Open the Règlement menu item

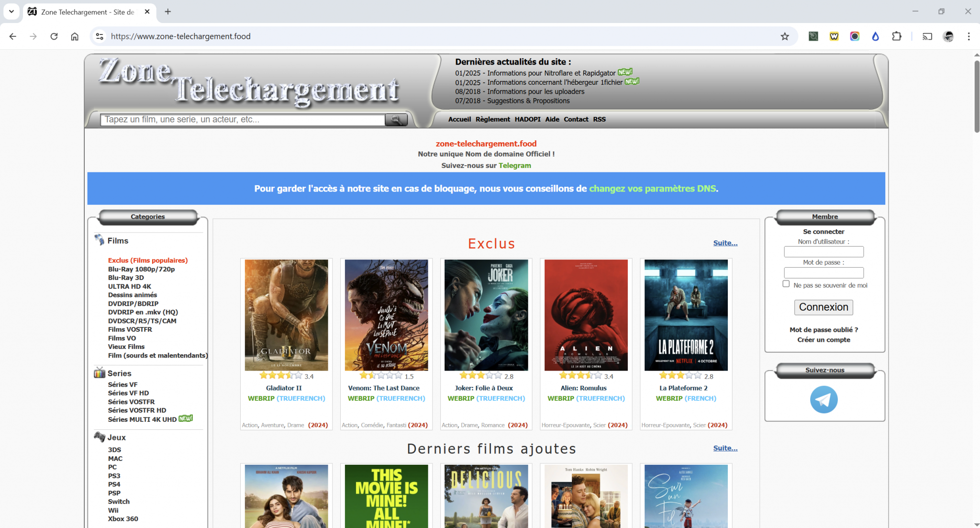point(492,119)
